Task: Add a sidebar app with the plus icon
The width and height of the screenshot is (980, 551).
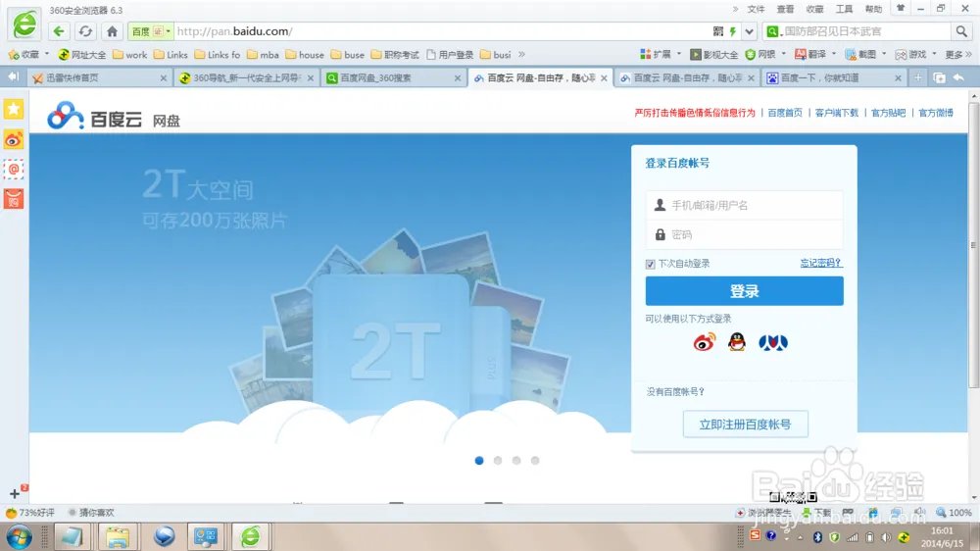Action: tap(15, 493)
